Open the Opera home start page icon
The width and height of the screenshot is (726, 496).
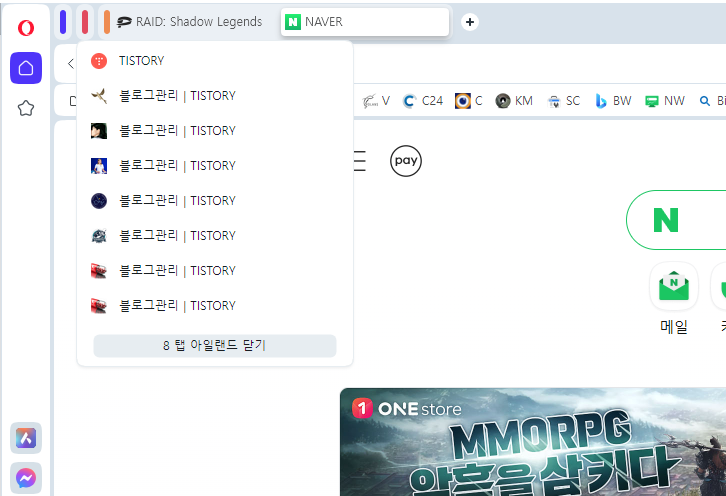tap(26, 68)
